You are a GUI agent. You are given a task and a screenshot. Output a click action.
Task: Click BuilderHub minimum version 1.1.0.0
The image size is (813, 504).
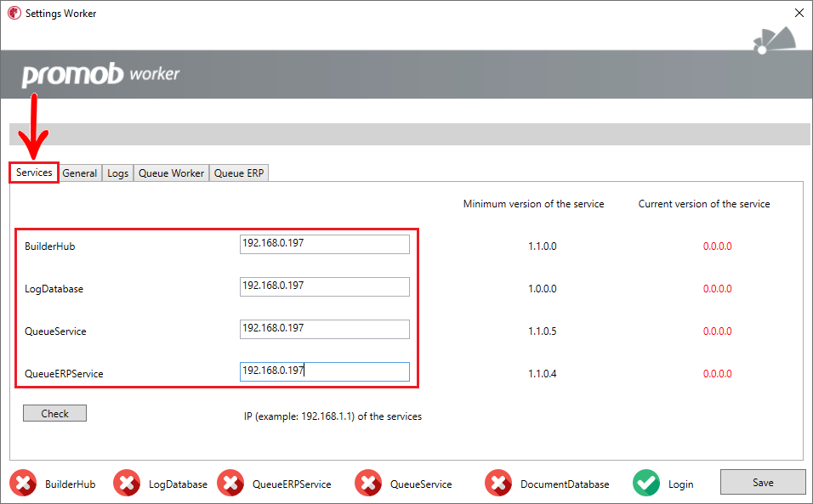pyautogui.click(x=543, y=246)
